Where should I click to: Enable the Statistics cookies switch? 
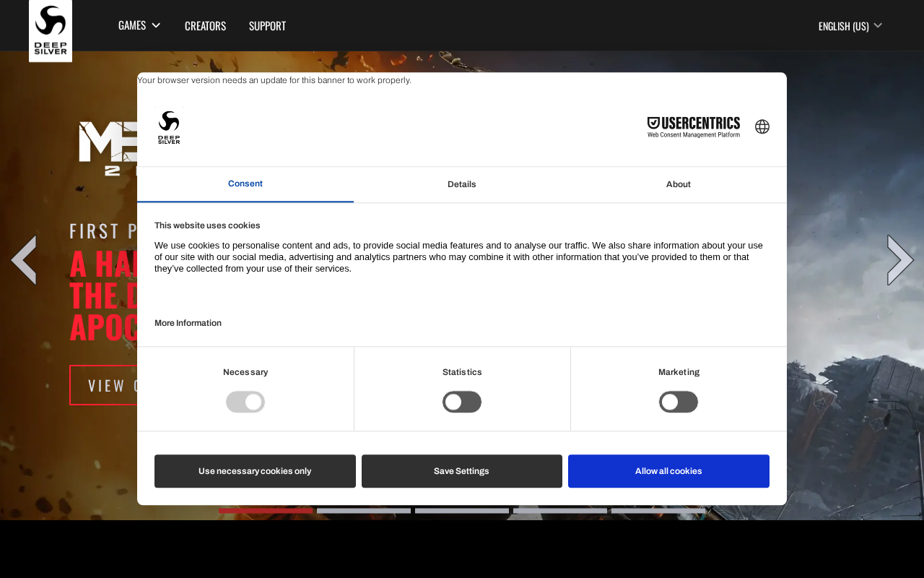coord(462,402)
